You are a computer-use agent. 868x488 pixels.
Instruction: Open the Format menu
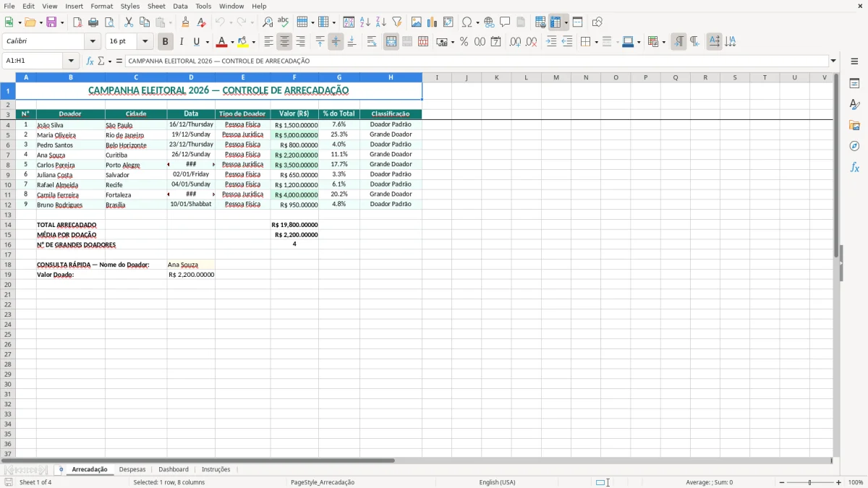pyautogui.click(x=102, y=6)
